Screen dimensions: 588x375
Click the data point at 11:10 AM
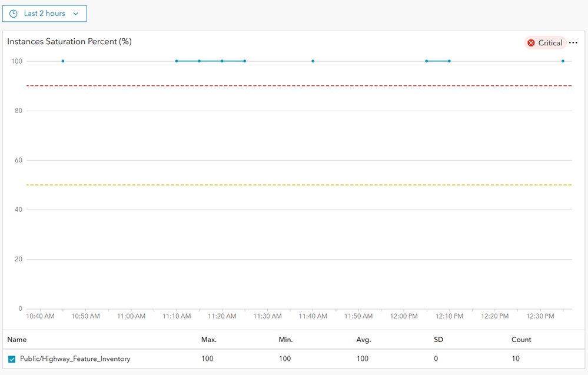[x=177, y=61]
